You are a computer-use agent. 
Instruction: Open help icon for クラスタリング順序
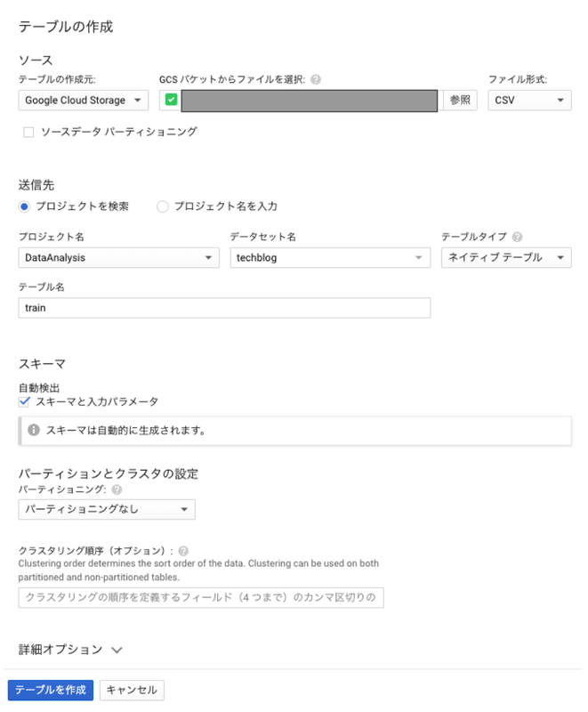pyautogui.click(x=183, y=551)
